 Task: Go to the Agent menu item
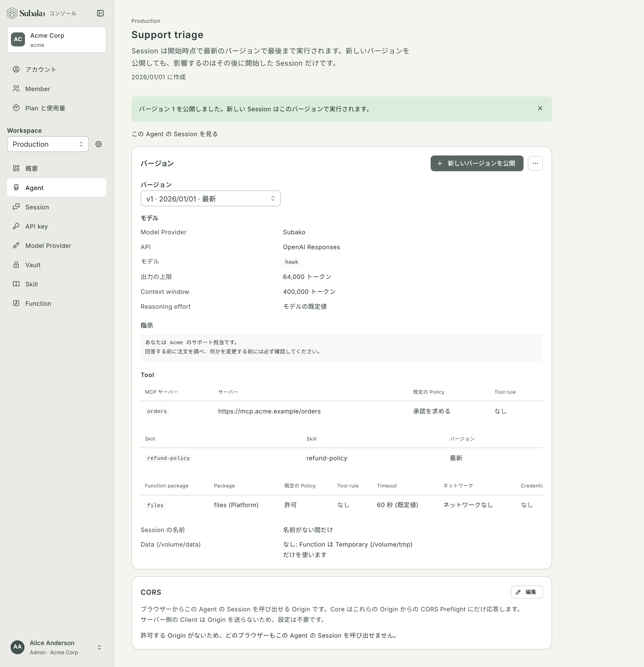57,187
